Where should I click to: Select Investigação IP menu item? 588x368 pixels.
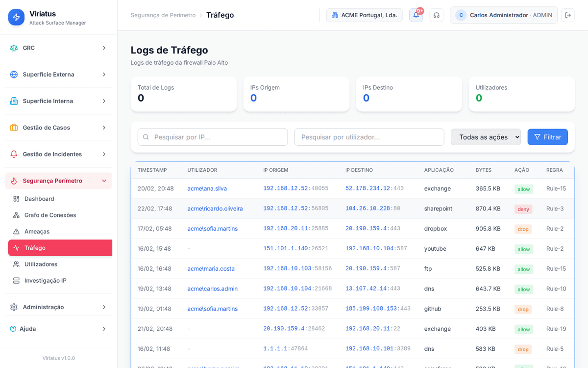tap(45, 281)
